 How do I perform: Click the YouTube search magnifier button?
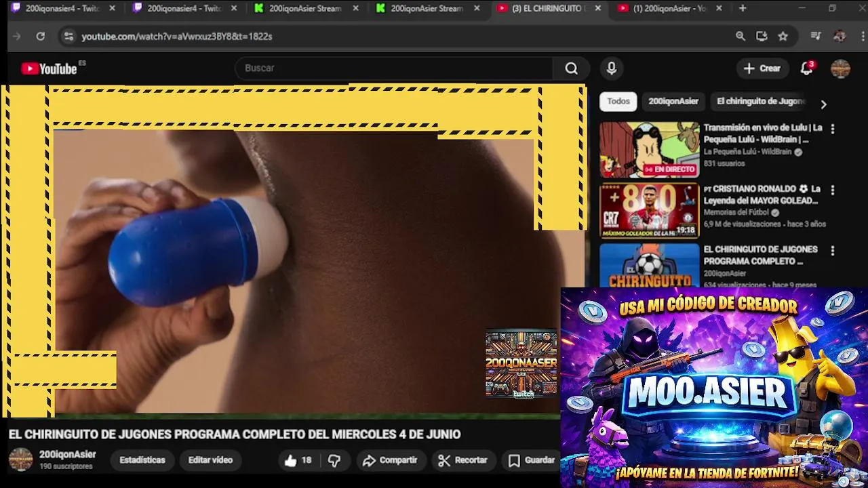tap(572, 68)
